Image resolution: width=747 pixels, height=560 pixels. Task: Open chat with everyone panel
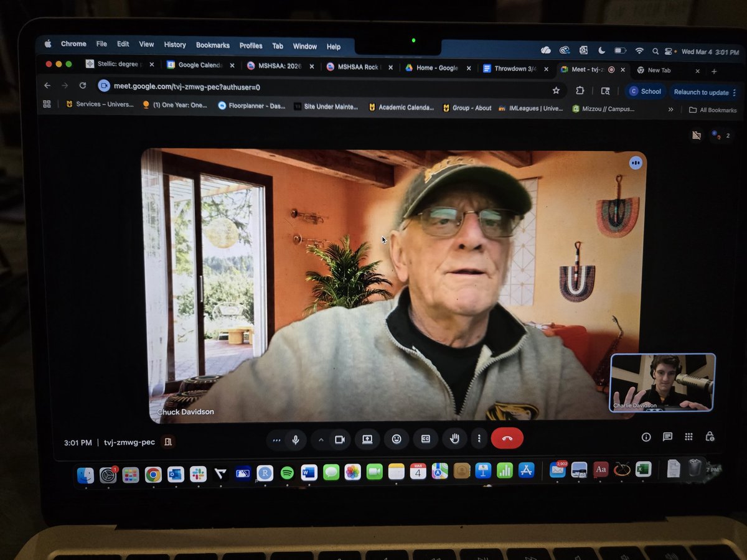[667, 437]
